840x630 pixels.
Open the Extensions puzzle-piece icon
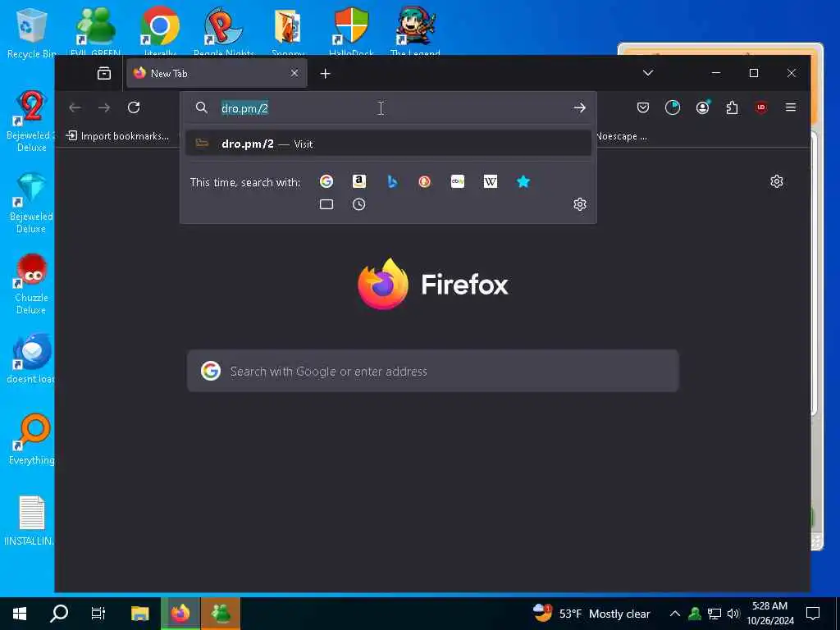(x=732, y=107)
